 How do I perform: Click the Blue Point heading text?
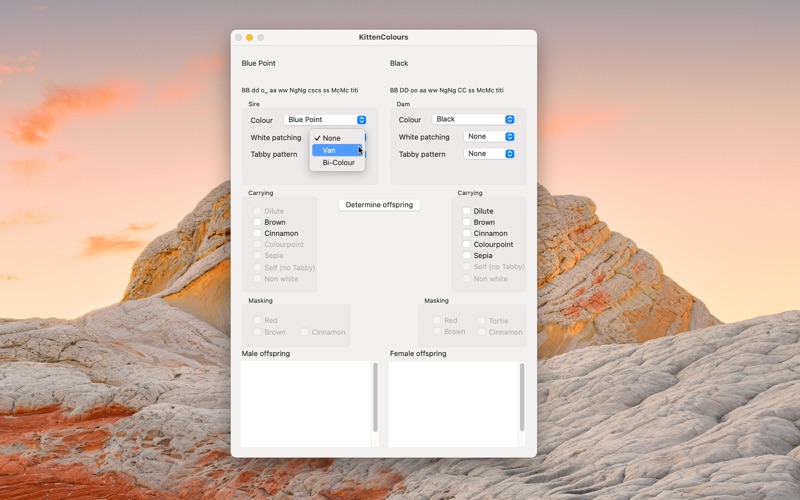259,63
